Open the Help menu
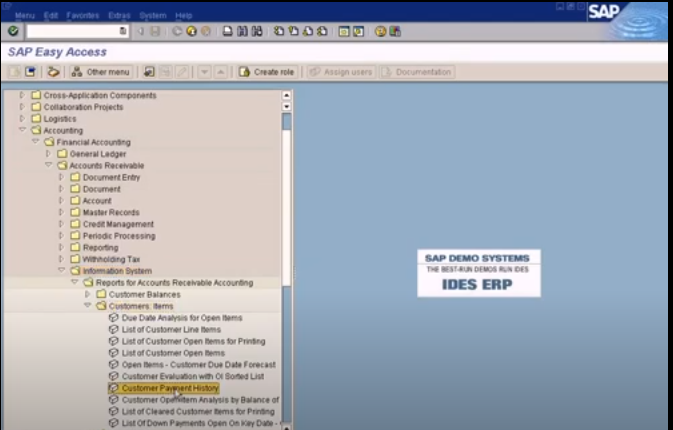 pyautogui.click(x=183, y=15)
